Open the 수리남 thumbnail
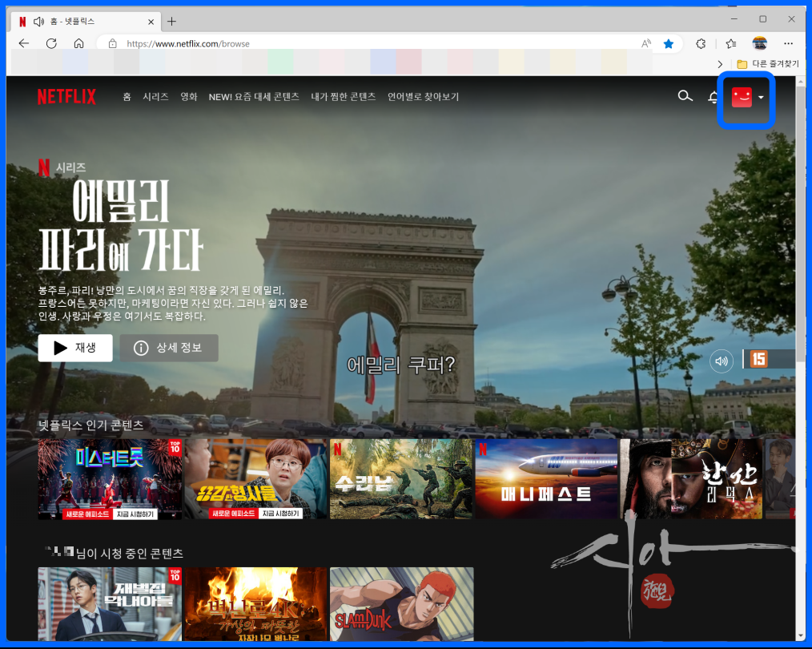The height and width of the screenshot is (649, 812). pyautogui.click(x=401, y=479)
